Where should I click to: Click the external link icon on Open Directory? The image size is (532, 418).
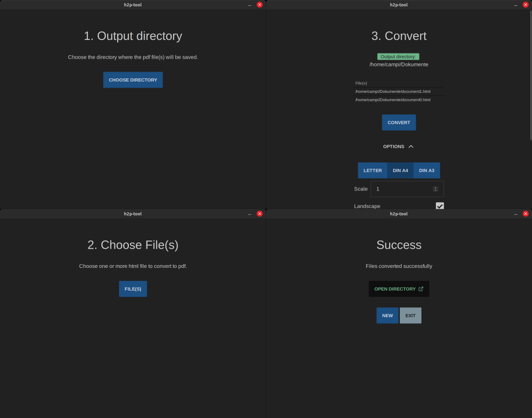tap(421, 289)
